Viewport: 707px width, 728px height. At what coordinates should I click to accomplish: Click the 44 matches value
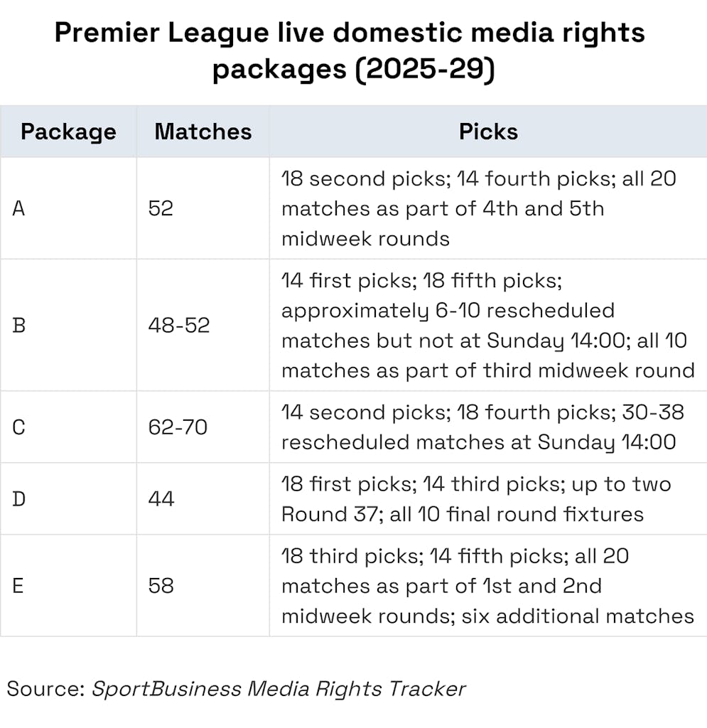[161, 499]
